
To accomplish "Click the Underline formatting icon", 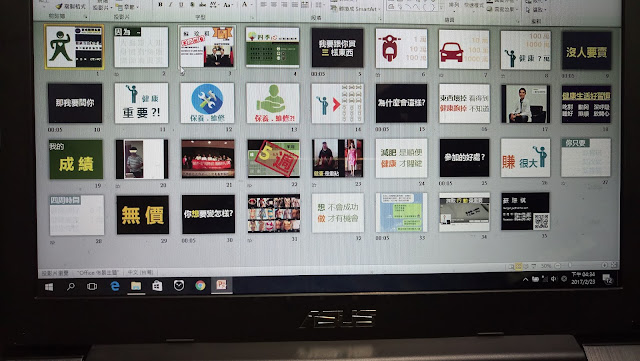I will coord(181,4).
